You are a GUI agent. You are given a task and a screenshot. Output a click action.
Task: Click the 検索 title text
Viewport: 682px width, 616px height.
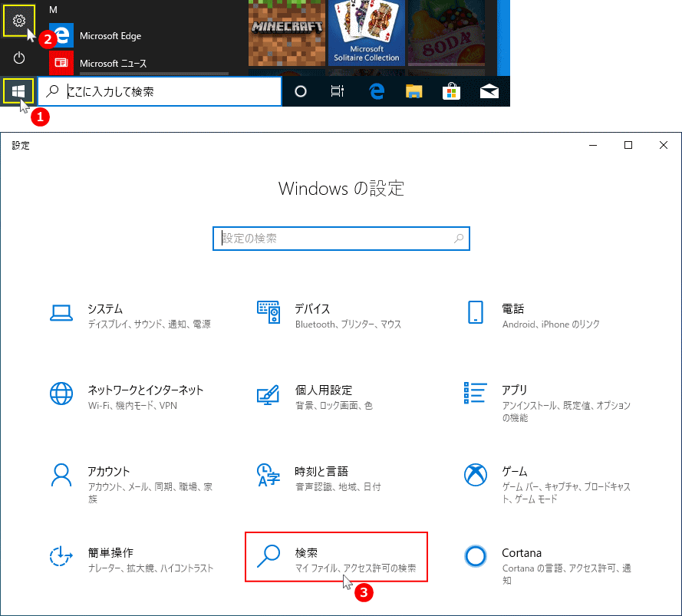point(306,553)
